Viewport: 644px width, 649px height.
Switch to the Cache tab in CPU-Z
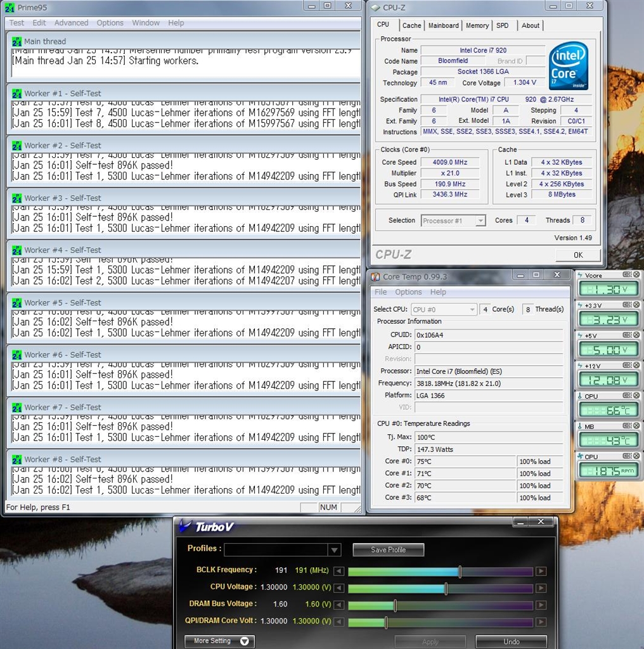pos(412,25)
